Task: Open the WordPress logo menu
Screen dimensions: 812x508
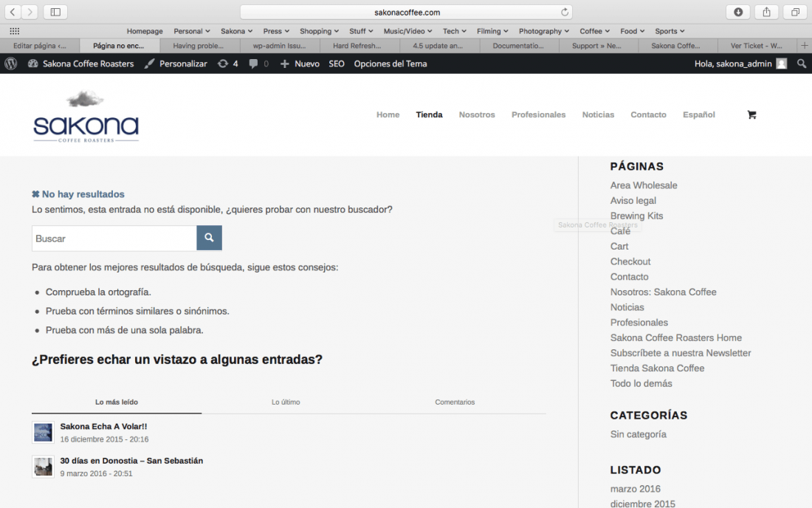Action: pyautogui.click(x=11, y=63)
